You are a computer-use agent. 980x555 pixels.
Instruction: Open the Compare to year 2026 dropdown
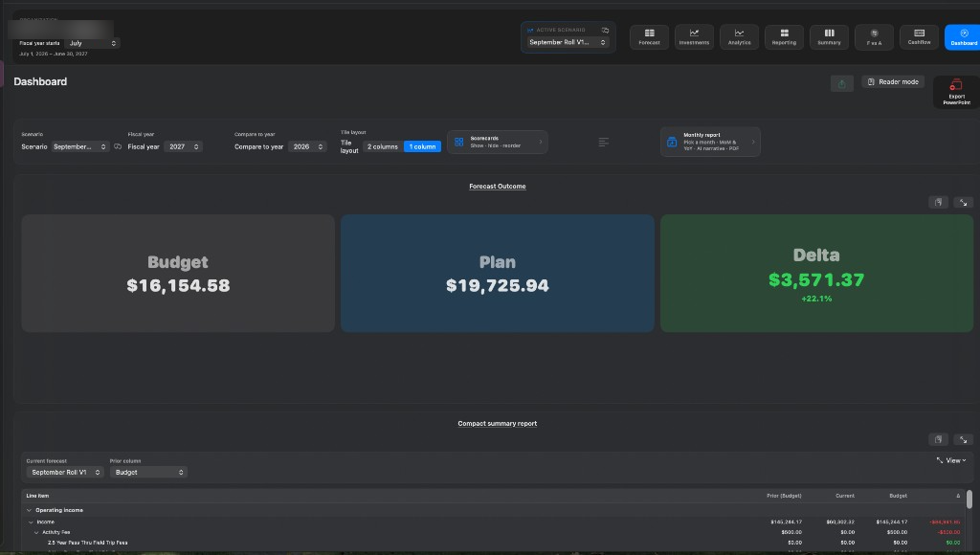pos(307,146)
